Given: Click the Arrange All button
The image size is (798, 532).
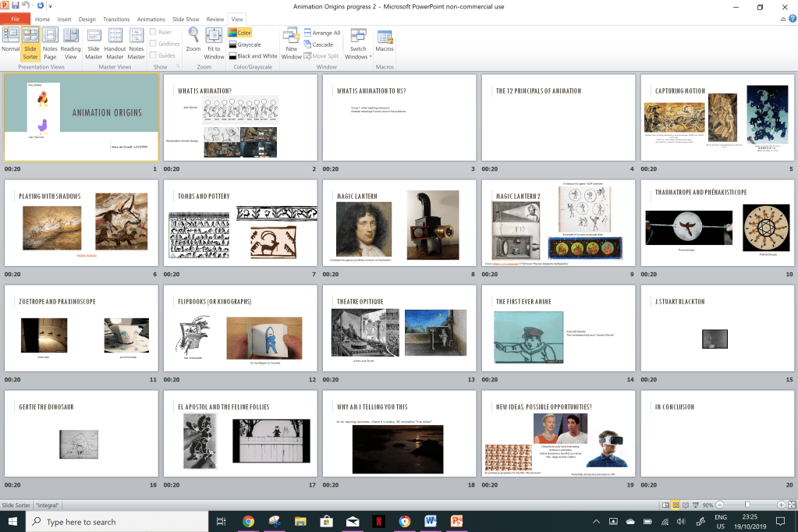Looking at the screenshot, I should (321, 33).
